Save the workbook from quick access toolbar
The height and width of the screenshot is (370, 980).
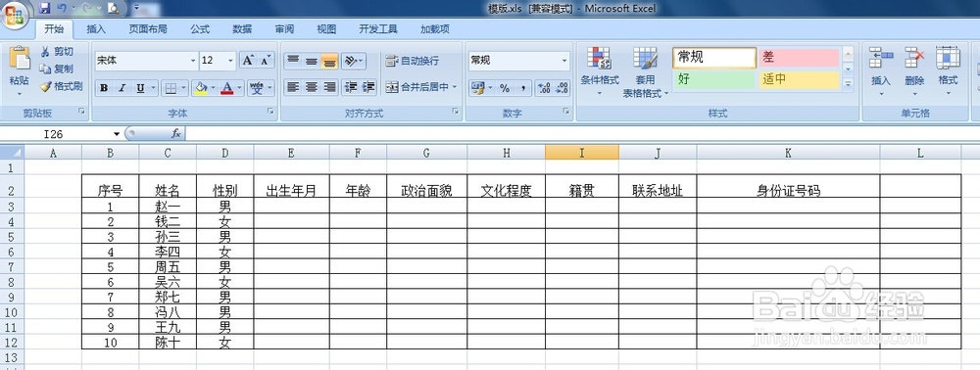click(44, 8)
